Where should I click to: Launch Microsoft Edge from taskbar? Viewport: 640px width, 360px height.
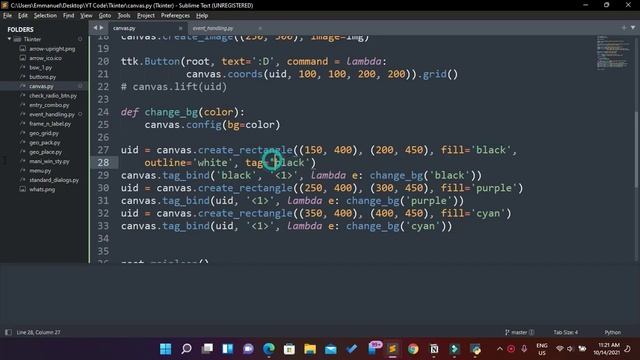click(269, 349)
